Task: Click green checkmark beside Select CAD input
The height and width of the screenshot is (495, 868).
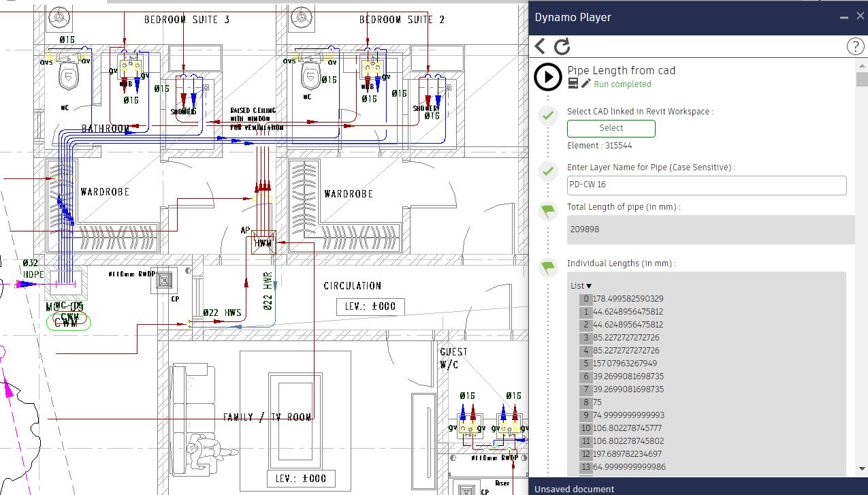Action: (548, 115)
